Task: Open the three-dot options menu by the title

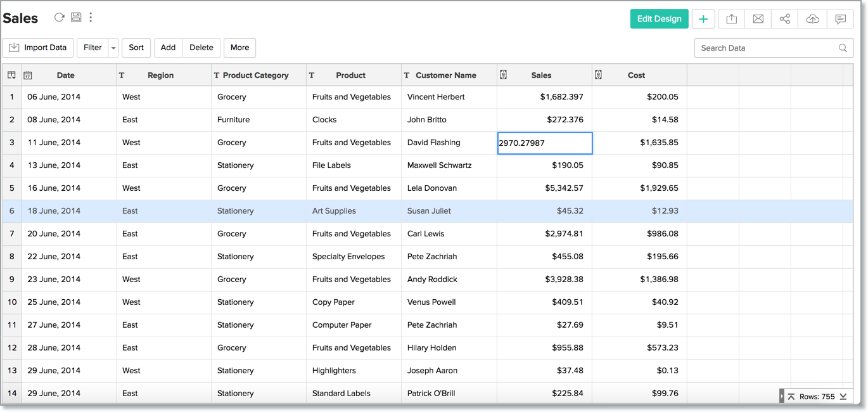Action: click(91, 18)
